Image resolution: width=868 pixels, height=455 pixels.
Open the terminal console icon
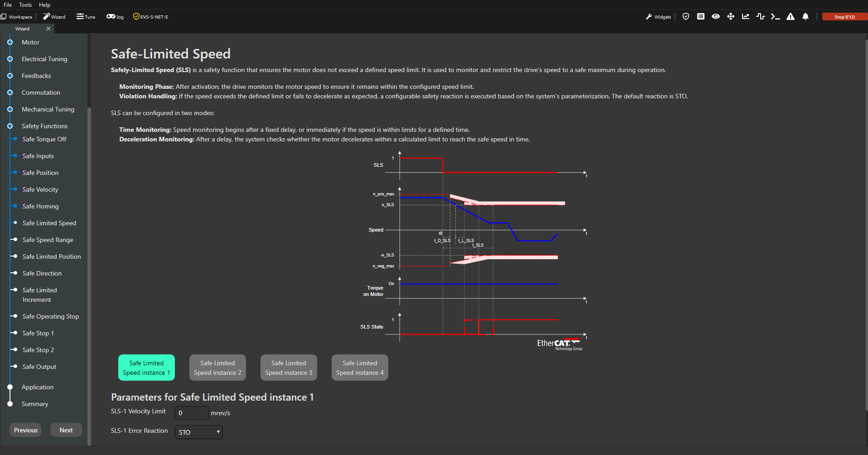coord(775,17)
